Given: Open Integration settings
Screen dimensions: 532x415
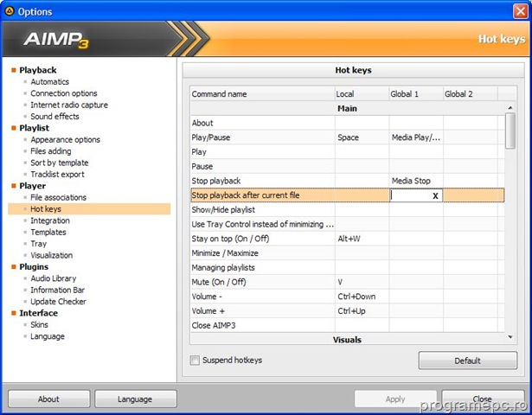Looking at the screenshot, I should coord(50,220).
